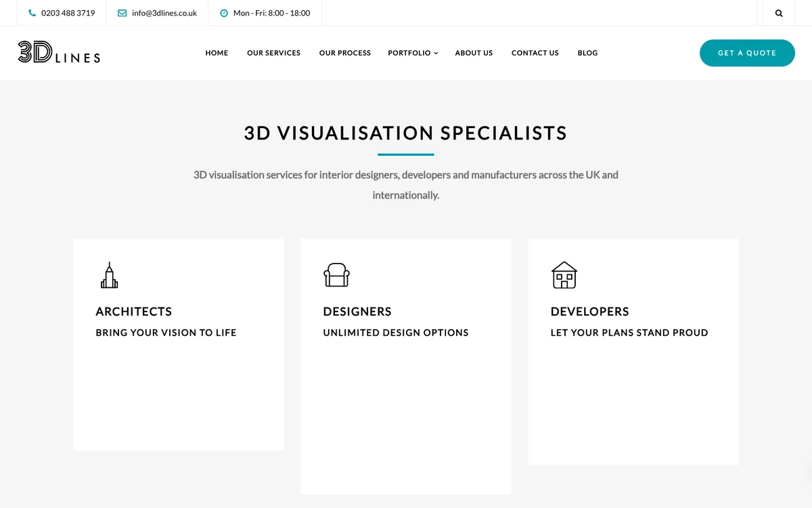This screenshot has width=812, height=508.
Task: Click the Developers house icon
Action: pyautogui.click(x=564, y=275)
